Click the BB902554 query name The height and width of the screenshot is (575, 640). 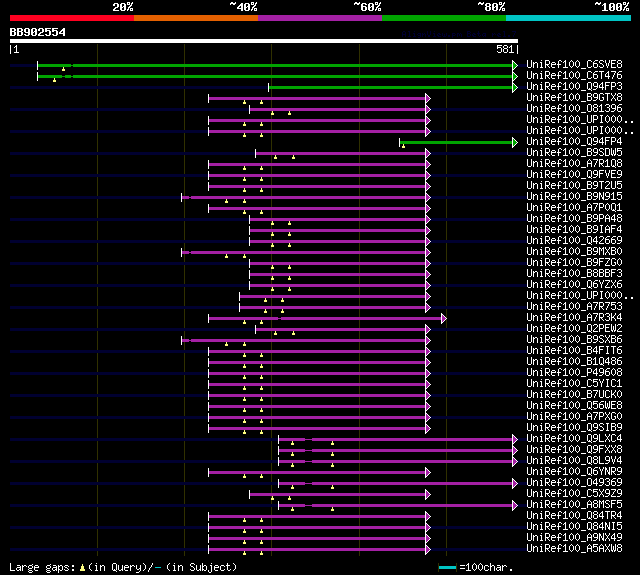tap(38, 32)
